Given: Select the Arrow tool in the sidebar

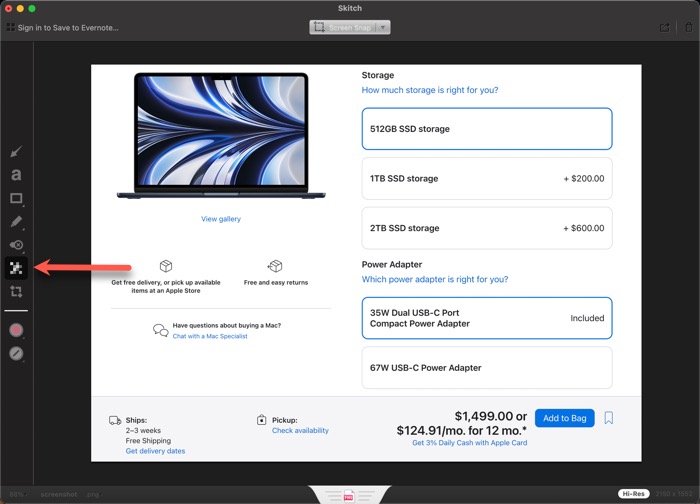Looking at the screenshot, I should coord(16,152).
